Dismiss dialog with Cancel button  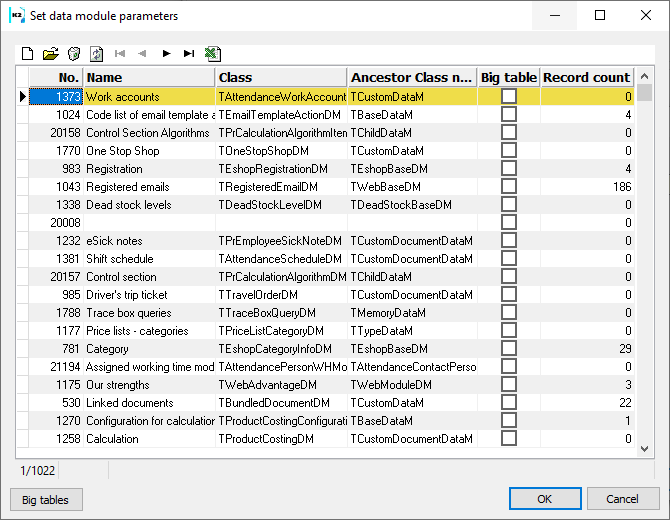click(623, 499)
